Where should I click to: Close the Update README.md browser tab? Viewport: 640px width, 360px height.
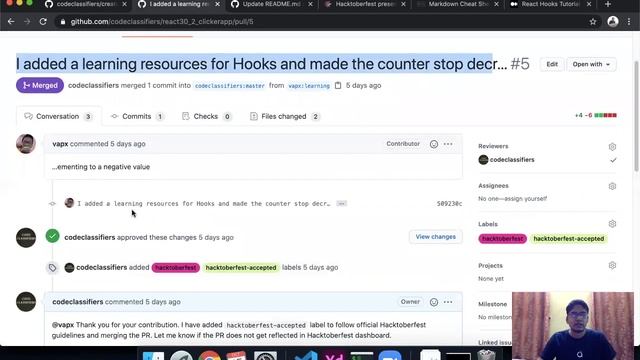(x=310, y=4)
